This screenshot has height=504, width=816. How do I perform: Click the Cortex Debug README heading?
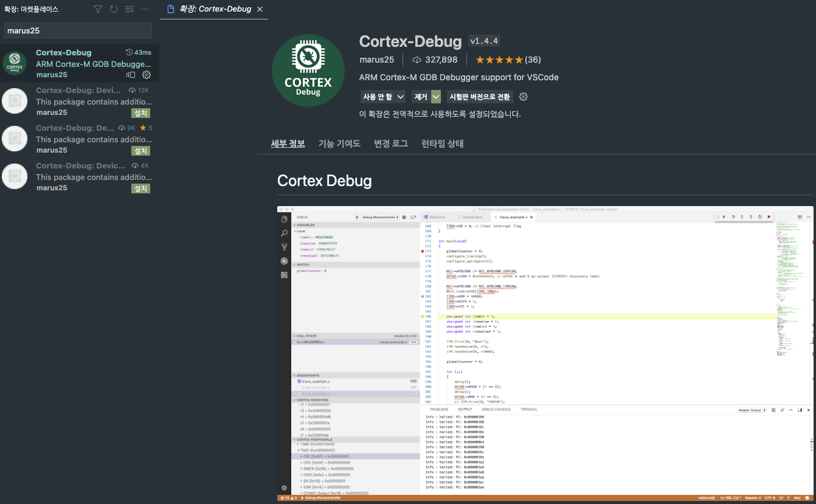click(x=324, y=181)
